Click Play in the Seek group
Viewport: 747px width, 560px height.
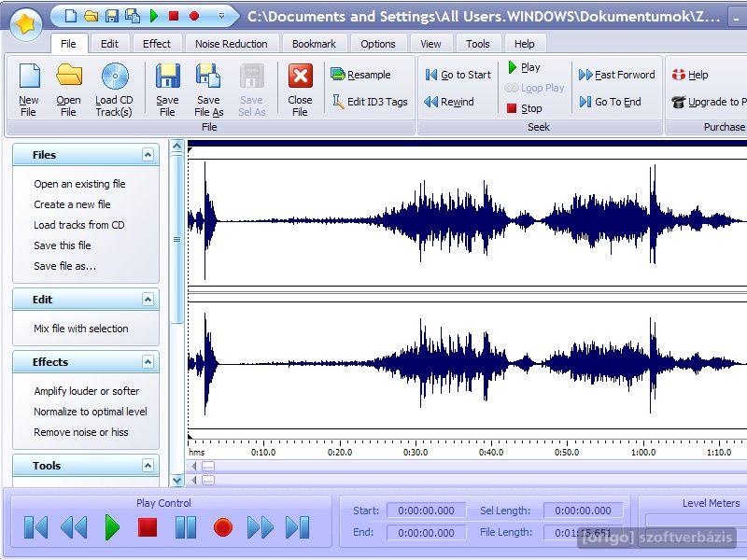tap(524, 67)
